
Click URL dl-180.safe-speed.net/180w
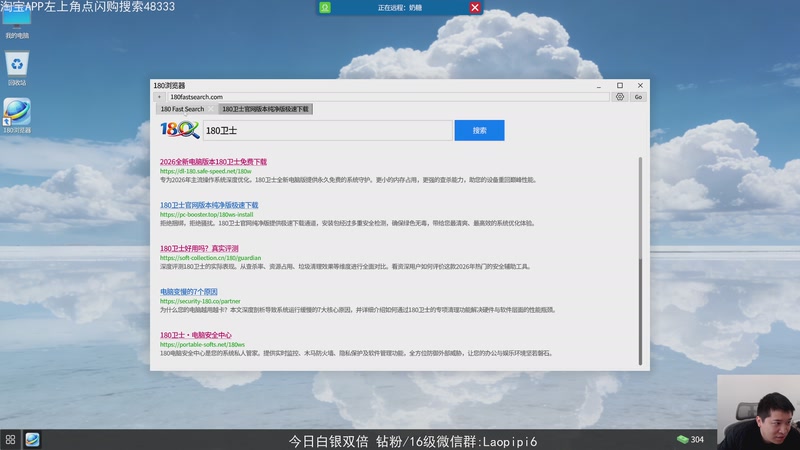pos(206,171)
